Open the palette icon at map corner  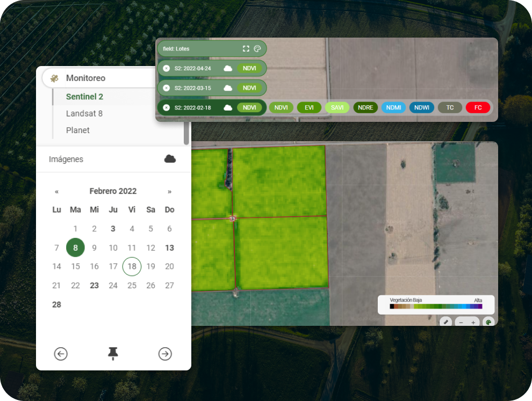pyautogui.click(x=488, y=322)
